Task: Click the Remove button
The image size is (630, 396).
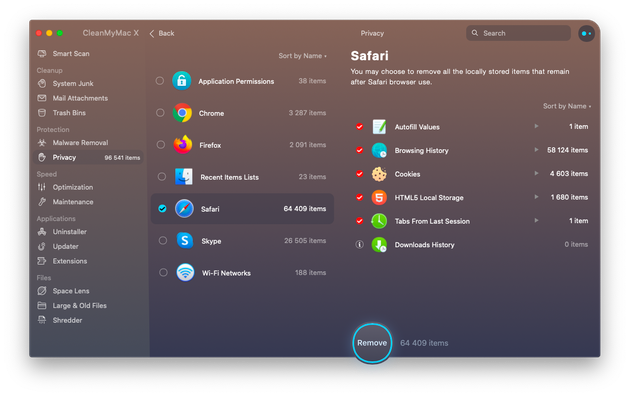Action: [372, 343]
